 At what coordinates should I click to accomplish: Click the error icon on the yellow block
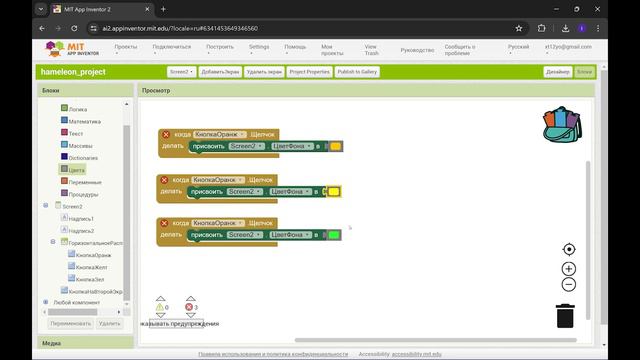pyautogui.click(x=164, y=180)
